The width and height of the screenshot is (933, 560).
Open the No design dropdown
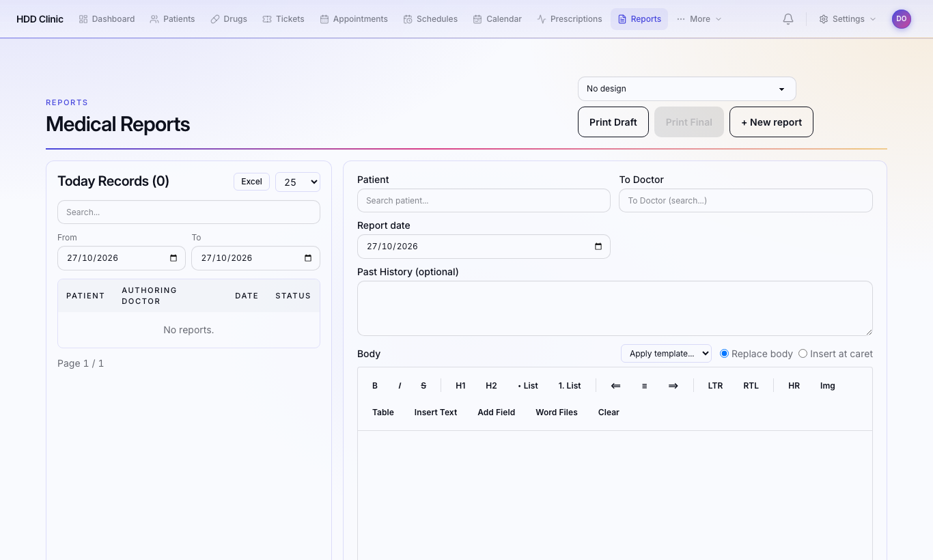(686, 89)
